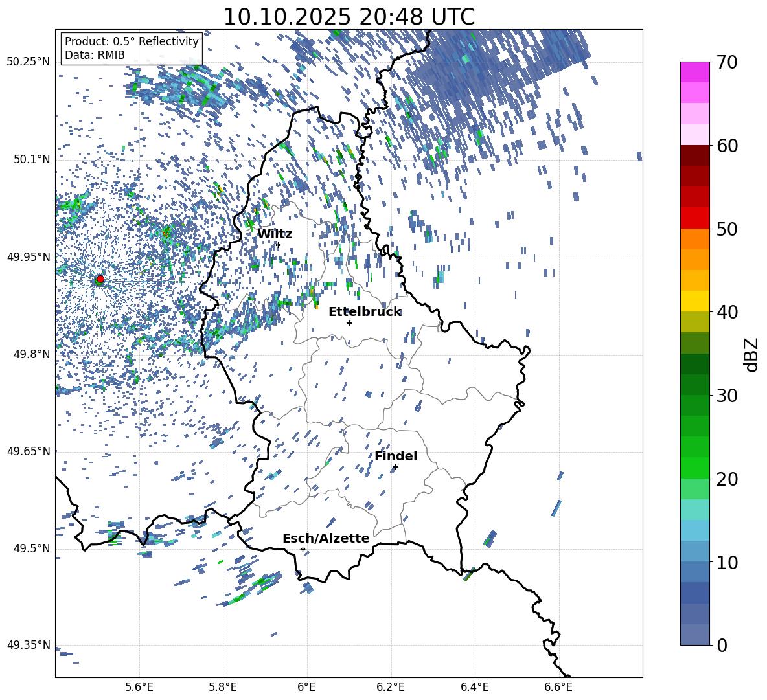The width and height of the screenshot is (767, 700).
Task: Pick the bright red 50 dBZ color band
Action: point(695,218)
